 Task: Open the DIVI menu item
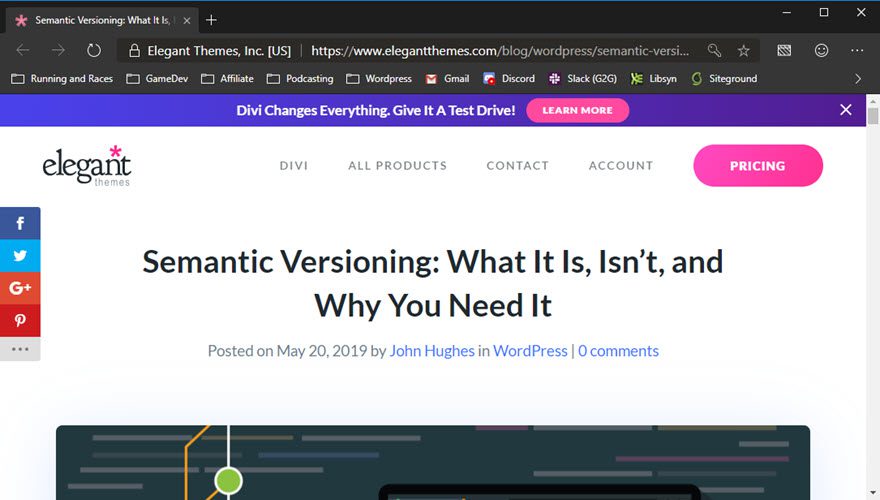[294, 166]
